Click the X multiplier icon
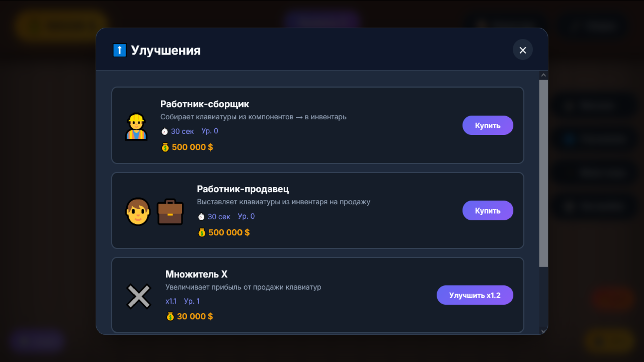The height and width of the screenshot is (362, 644). 138,296
